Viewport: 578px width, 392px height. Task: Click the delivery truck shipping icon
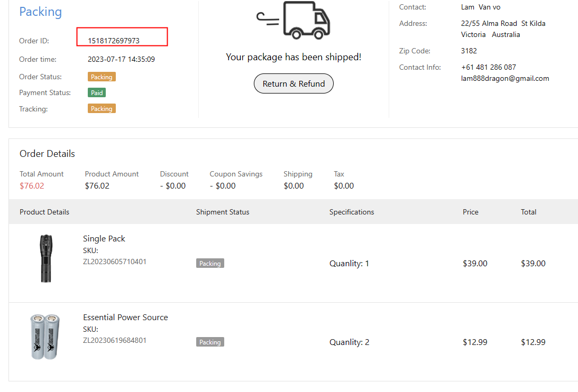point(294,20)
